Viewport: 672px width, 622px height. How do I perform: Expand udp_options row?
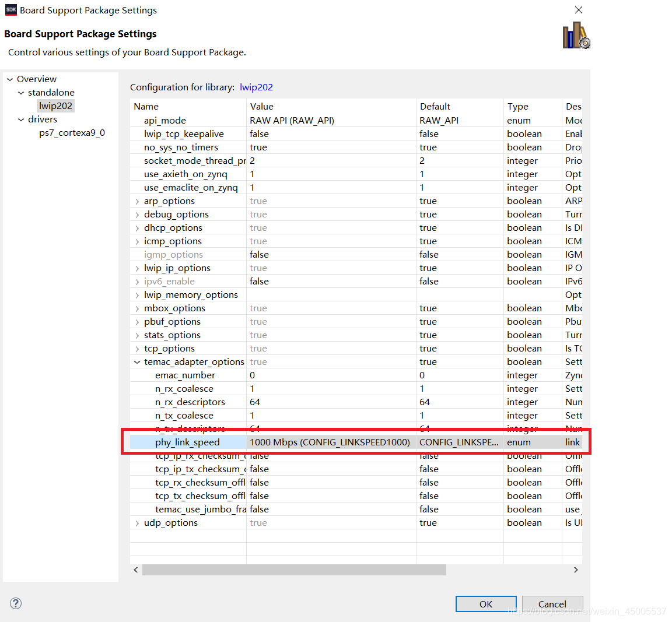pyautogui.click(x=137, y=523)
